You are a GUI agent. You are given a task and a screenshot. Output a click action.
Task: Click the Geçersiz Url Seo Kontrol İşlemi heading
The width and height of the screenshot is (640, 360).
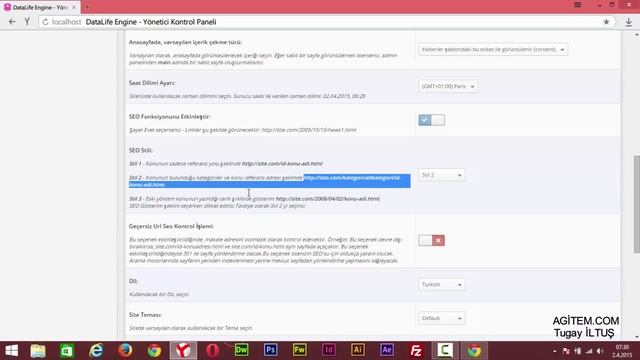coord(171,226)
